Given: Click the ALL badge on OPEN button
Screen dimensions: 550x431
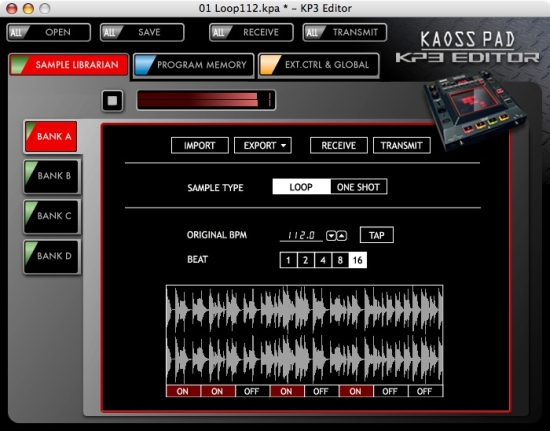Looking at the screenshot, I should pos(16,33).
